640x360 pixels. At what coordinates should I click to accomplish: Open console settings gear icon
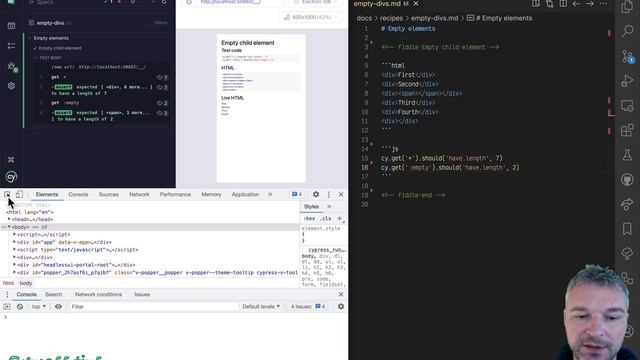341,307
